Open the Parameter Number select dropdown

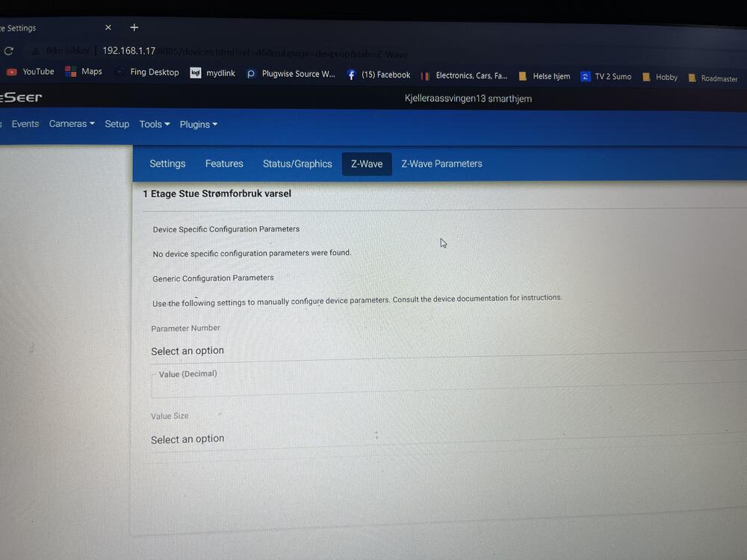click(x=449, y=351)
